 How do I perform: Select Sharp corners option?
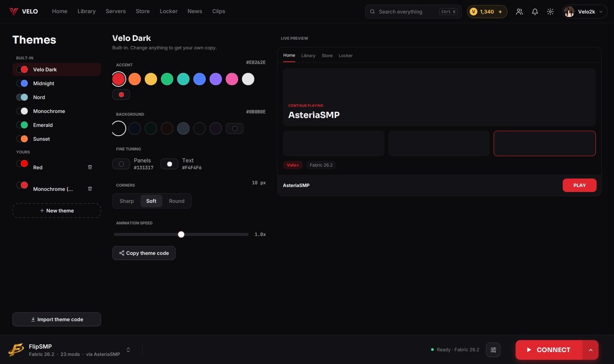click(127, 201)
